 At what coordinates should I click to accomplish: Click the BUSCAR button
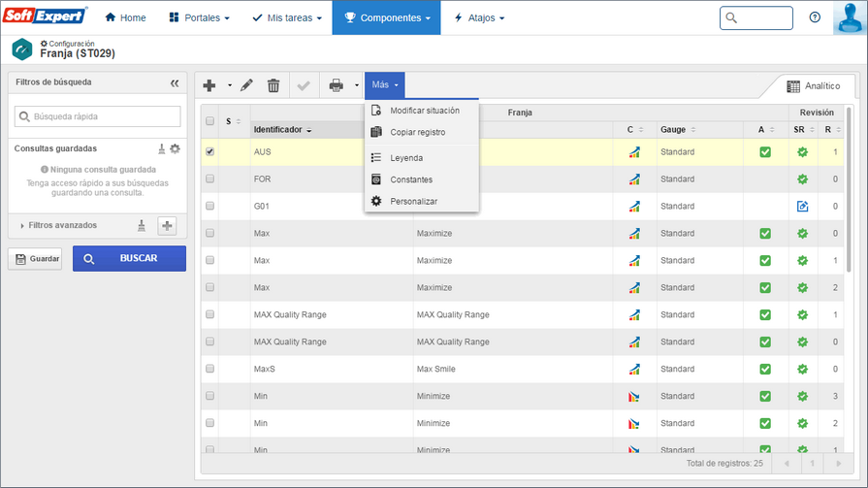point(130,259)
